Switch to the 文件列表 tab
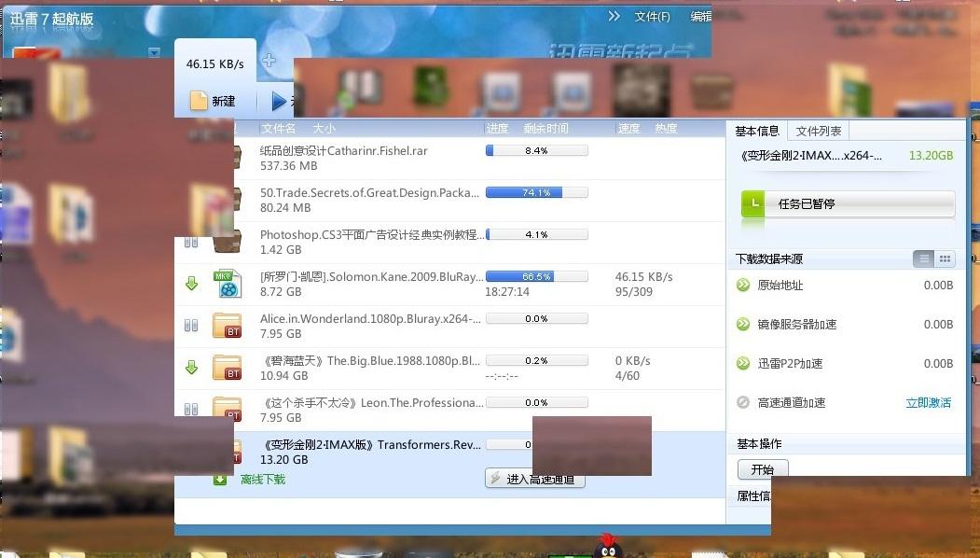 point(818,131)
